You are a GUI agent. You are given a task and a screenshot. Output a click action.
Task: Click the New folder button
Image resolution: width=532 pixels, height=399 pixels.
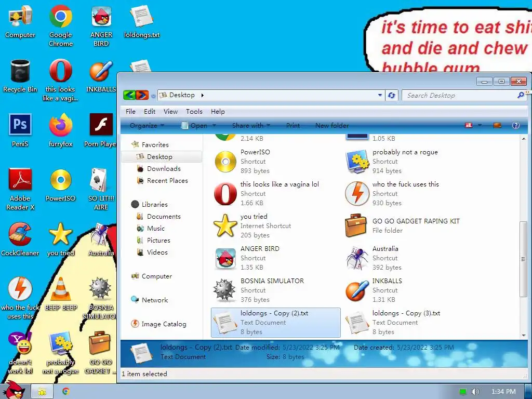(x=332, y=126)
